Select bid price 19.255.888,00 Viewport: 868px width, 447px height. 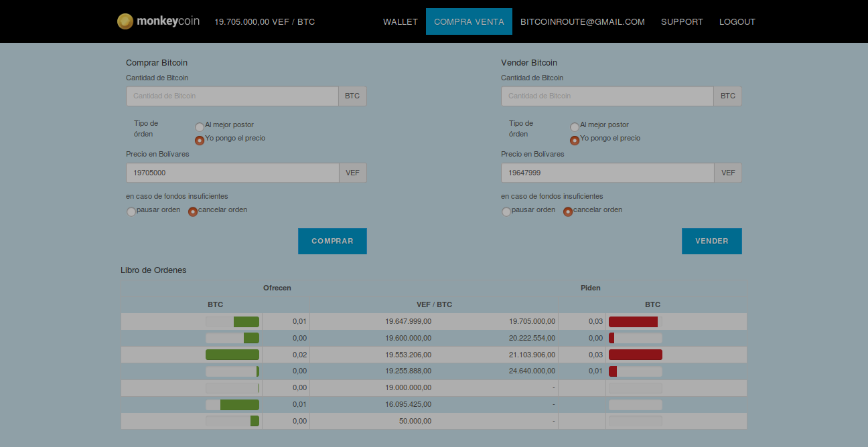(x=408, y=371)
